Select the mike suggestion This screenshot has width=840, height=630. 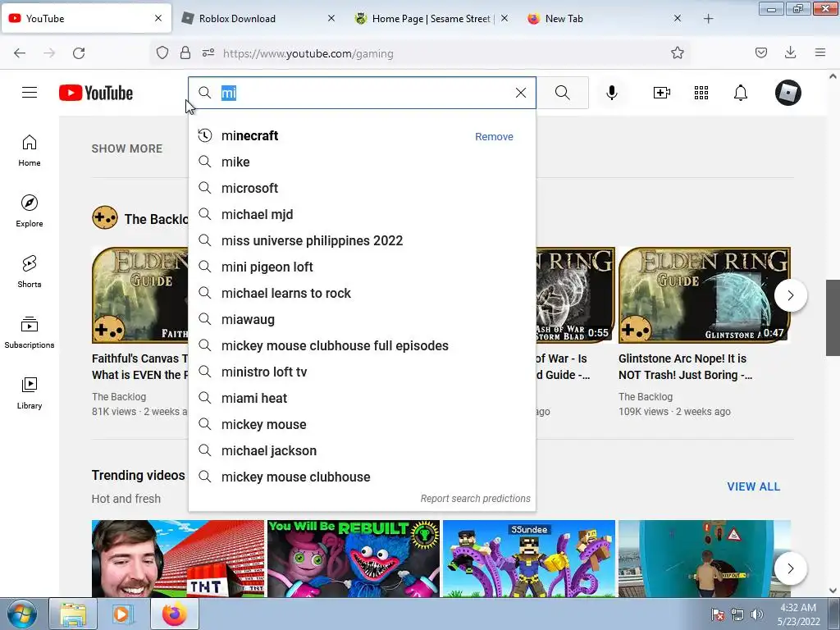(x=362, y=162)
